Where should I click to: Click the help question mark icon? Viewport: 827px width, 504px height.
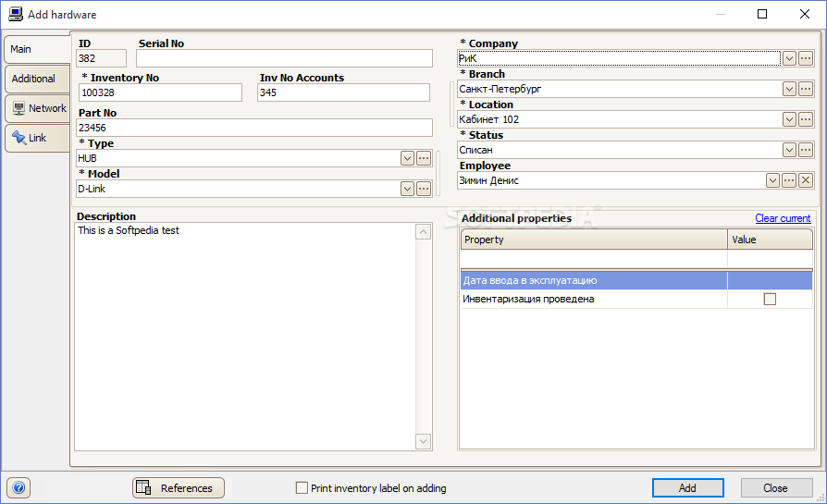coord(19,488)
